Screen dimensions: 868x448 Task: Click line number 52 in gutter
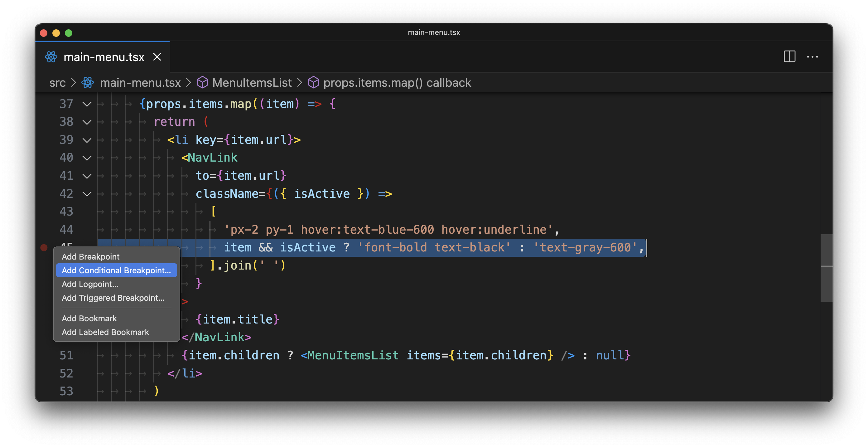(66, 373)
